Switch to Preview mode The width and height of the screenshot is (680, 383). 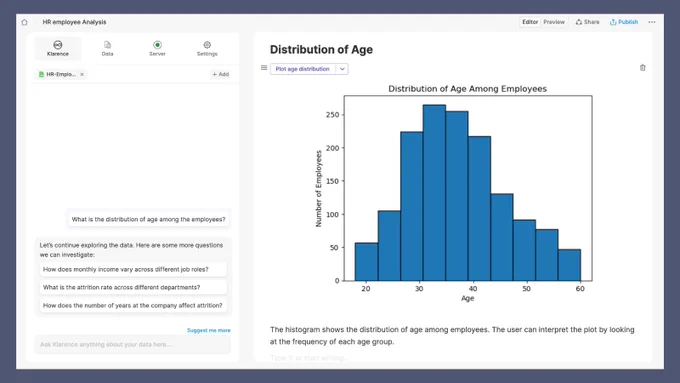click(x=554, y=22)
